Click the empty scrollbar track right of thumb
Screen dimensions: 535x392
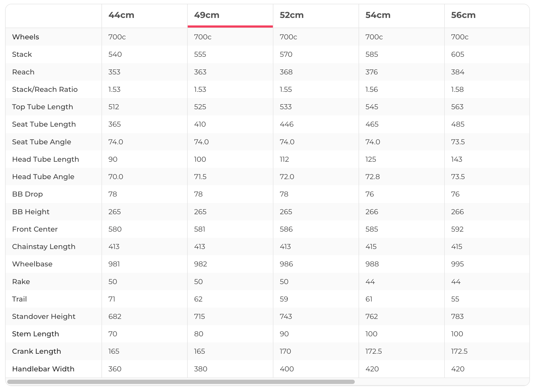[x=442, y=382]
